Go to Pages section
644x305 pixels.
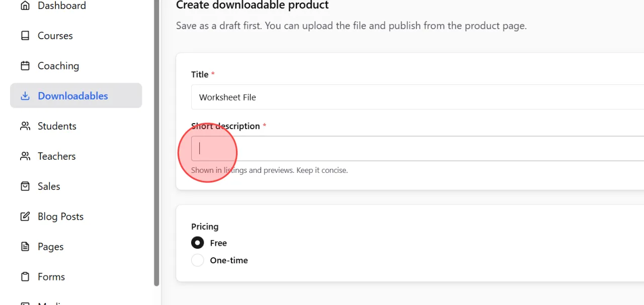coord(76,247)
